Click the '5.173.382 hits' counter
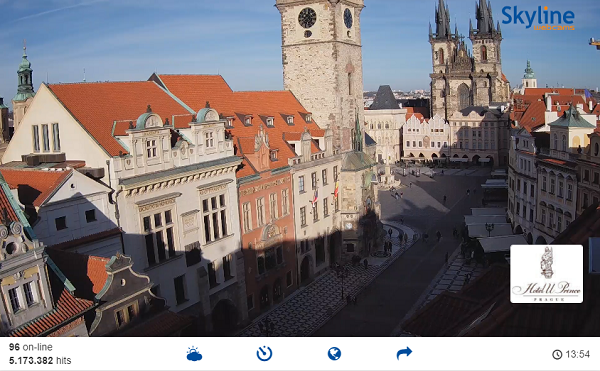Screen dimensions: 600x371 (40, 360)
